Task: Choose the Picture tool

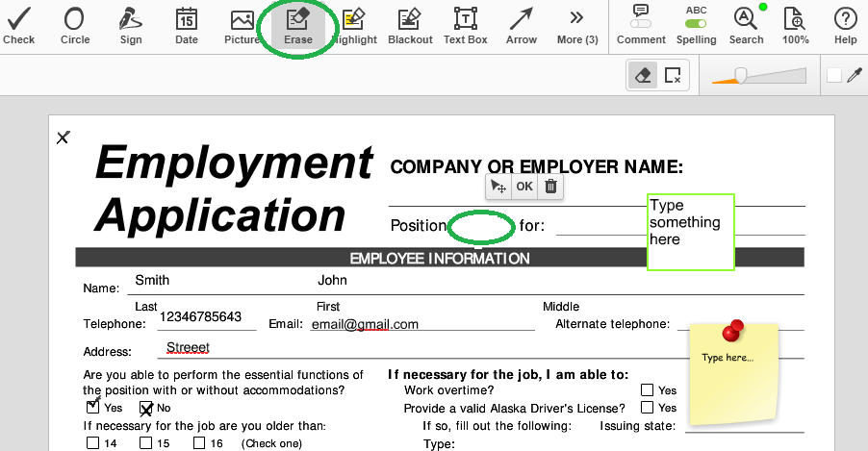Action: click(x=242, y=26)
